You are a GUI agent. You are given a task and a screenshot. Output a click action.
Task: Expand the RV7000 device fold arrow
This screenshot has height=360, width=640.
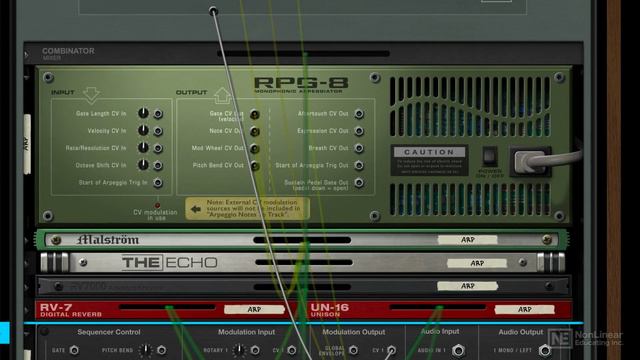click(x=27, y=287)
